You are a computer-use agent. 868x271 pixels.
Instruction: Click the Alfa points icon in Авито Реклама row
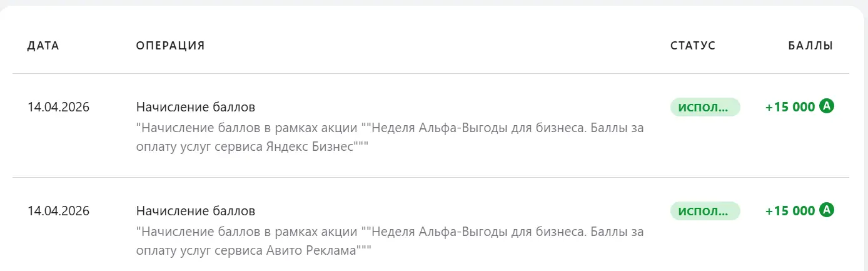[827, 210]
